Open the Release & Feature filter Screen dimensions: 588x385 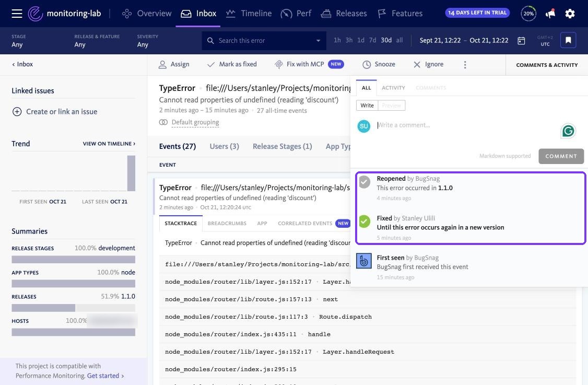click(x=97, y=41)
